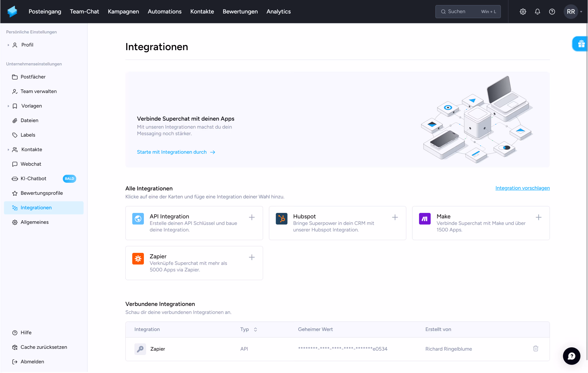Open the support chat bubble
Screen dimensions: 588x373
(571, 356)
